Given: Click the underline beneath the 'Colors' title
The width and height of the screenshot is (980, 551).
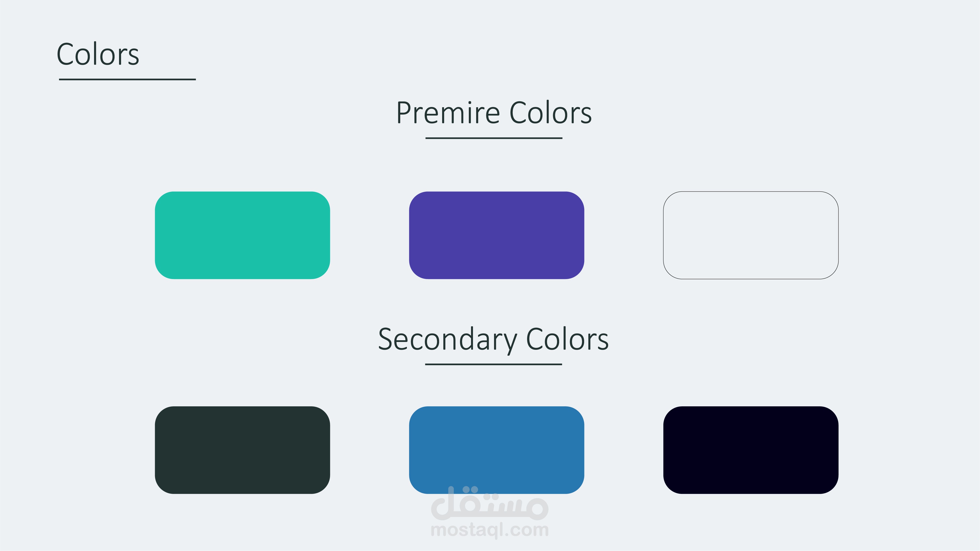Looking at the screenshot, I should click(x=127, y=80).
